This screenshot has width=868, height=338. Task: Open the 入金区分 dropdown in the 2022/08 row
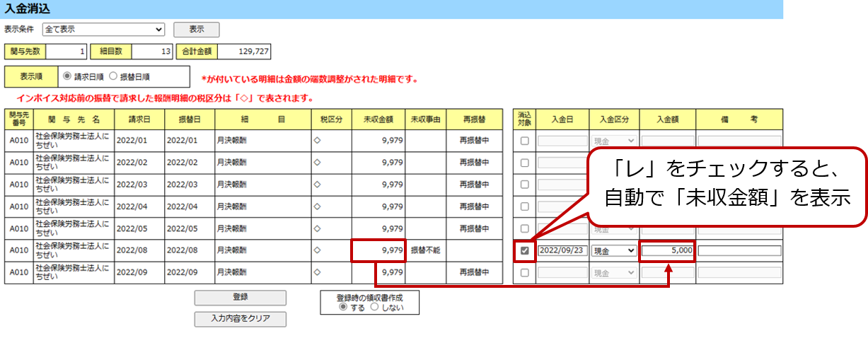613,250
